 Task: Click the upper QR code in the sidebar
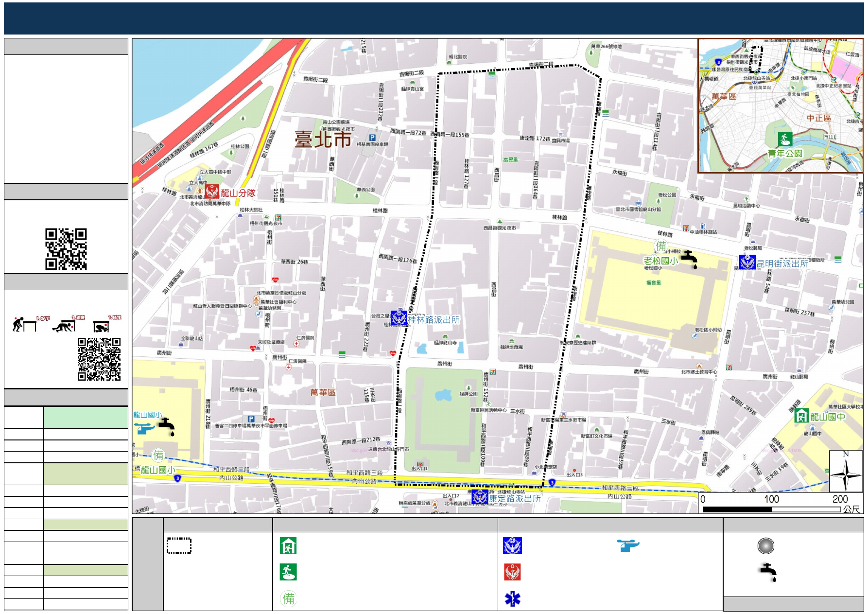pyautogui.click(x=66, y=249)
